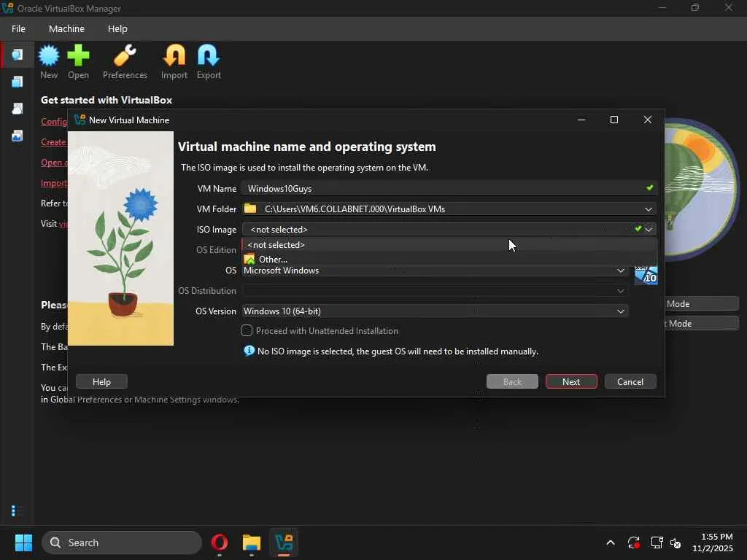
Task: Click the Open link in the background window
Action: (x=54, y=163)
